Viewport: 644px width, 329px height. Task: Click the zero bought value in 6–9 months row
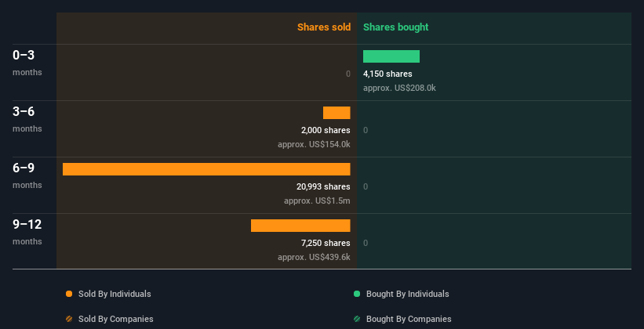coord(366,186)
